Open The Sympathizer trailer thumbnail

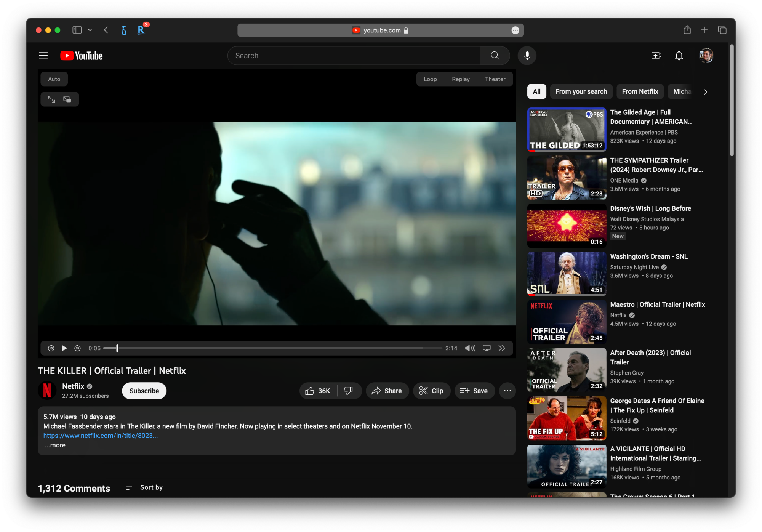(x=567, y=178)
